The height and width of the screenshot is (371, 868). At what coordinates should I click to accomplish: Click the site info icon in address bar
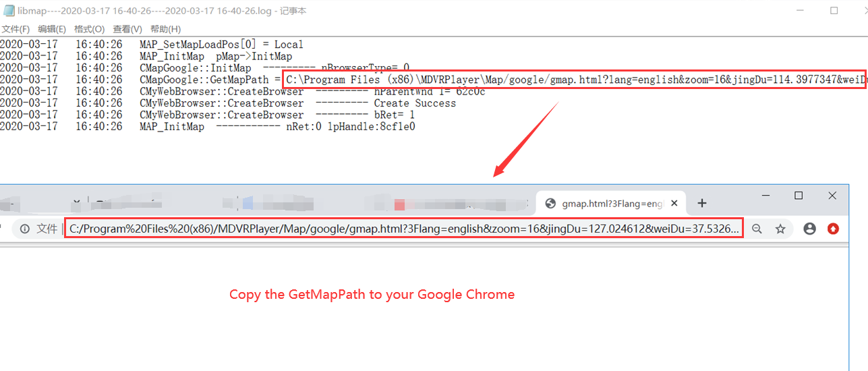[x=25, y=229]
